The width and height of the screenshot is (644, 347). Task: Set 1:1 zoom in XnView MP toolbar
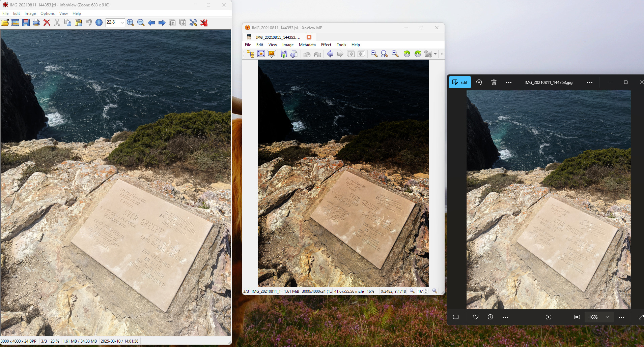coord(385,54)
